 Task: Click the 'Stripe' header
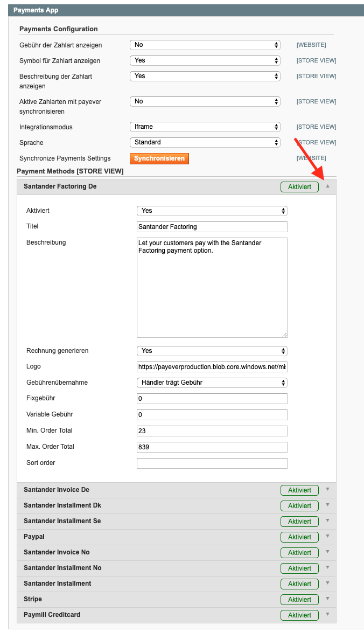pyautogui.click(x=177, y=599)
